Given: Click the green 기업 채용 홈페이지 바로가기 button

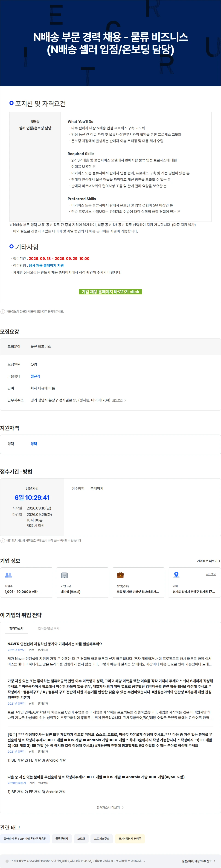Looking at the screenshot, I should 110,292.
